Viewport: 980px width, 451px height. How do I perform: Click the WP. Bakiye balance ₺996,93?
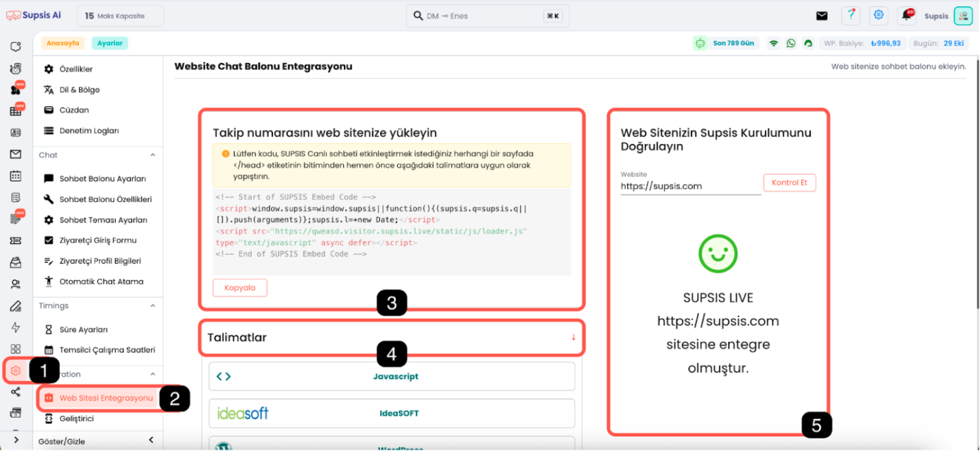862,44
